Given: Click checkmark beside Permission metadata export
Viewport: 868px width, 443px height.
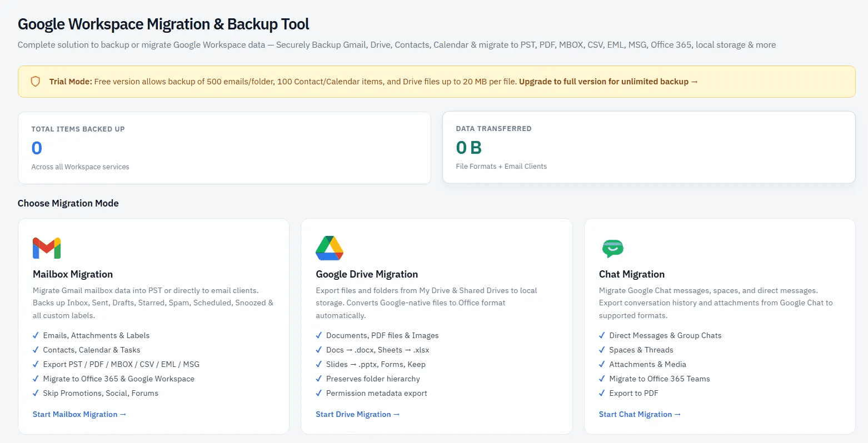Looking at the screenshot, I should [319, 393].
